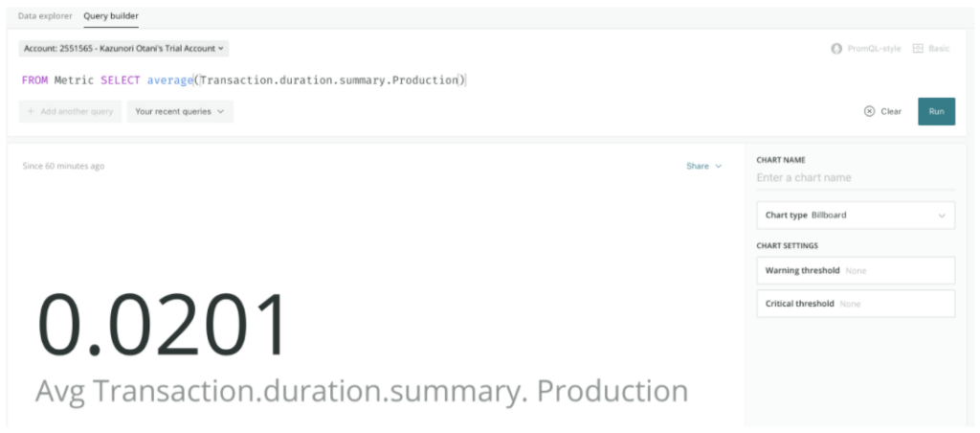
Task: Switch to Basic query mode
Action: (x=931, y=49)
